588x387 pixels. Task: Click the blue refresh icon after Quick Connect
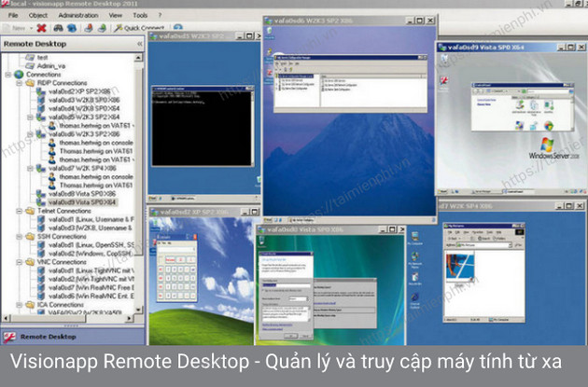178,28
